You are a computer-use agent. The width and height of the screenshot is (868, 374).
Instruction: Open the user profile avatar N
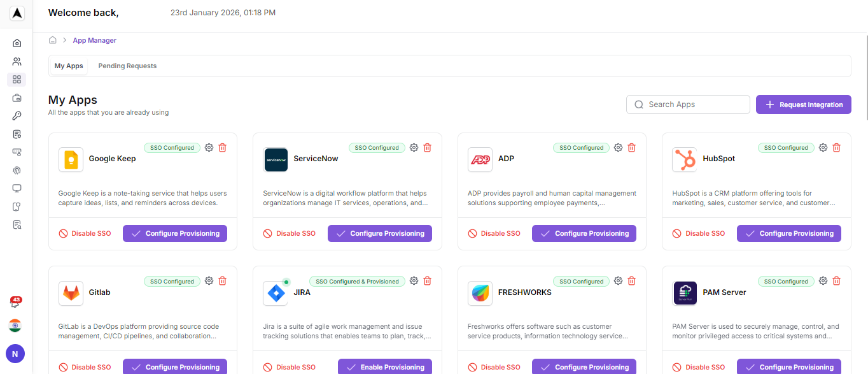(15, 354)
